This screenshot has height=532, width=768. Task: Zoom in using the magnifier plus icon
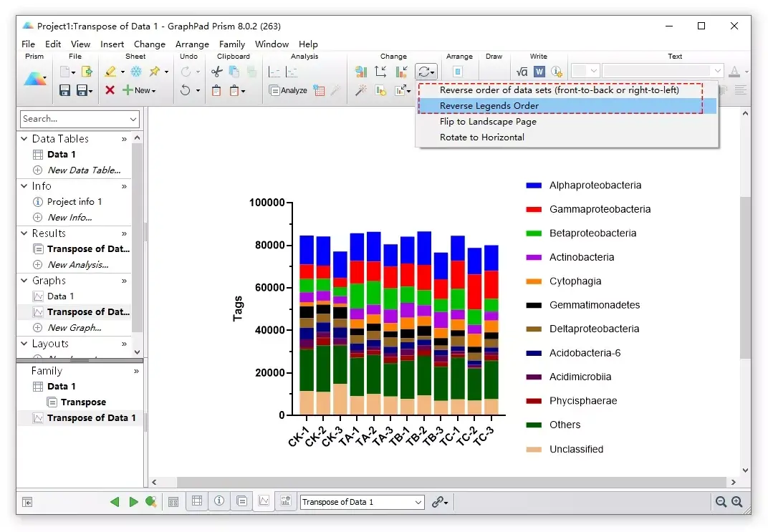(736, 502)
